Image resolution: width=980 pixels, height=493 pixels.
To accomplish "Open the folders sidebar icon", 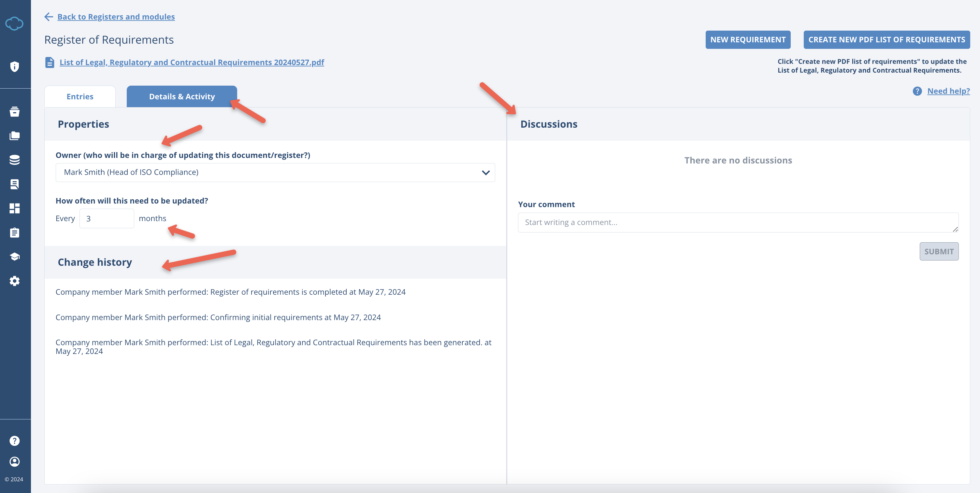I will [14, 136].
